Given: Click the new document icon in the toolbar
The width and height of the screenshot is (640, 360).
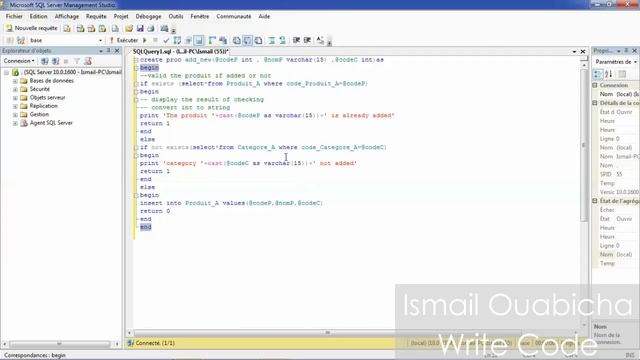Looking at the screenshot, I should [x=116, y=28].
